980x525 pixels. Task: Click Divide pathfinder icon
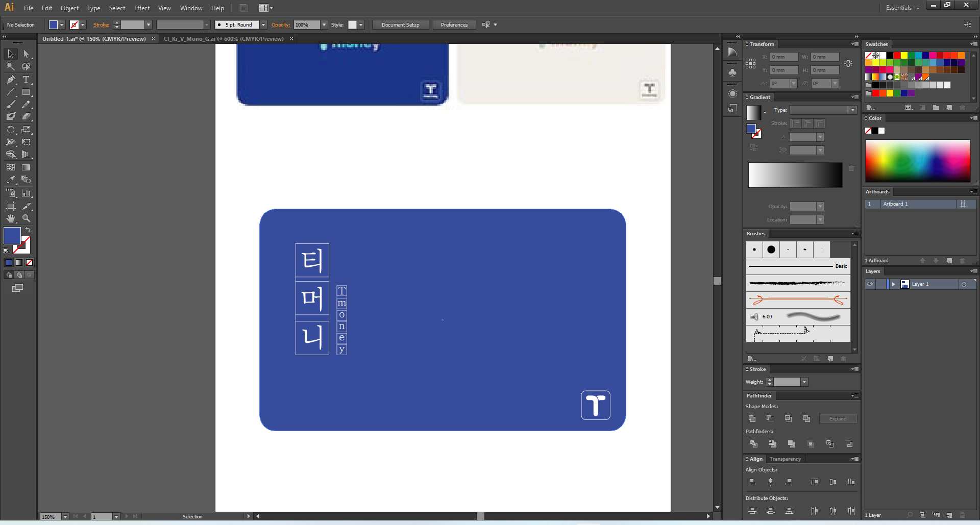tap(753, 444)
